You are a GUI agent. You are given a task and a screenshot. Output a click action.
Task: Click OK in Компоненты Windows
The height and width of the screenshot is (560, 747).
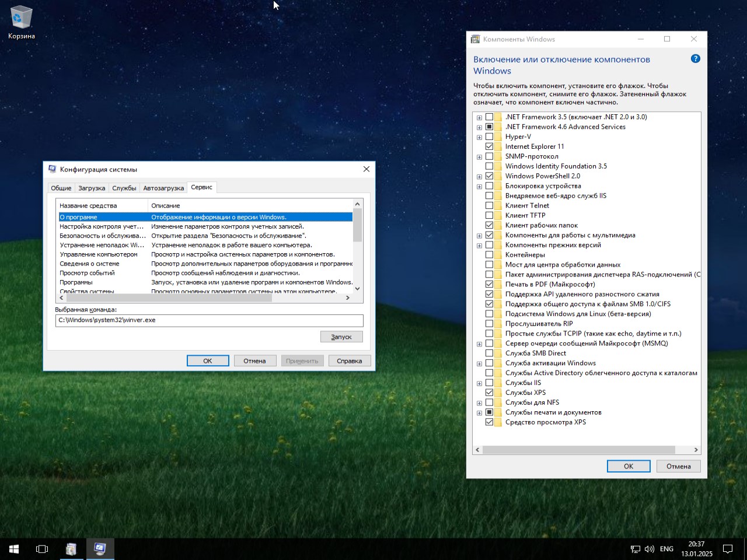pos(629,466)
